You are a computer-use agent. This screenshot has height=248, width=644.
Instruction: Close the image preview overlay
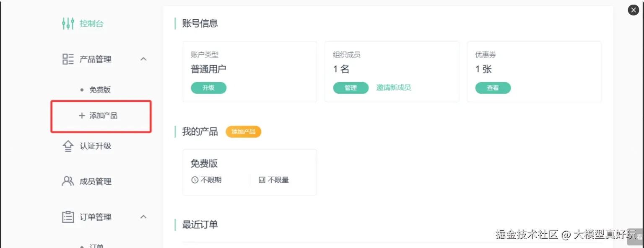(x=634, y=10)
